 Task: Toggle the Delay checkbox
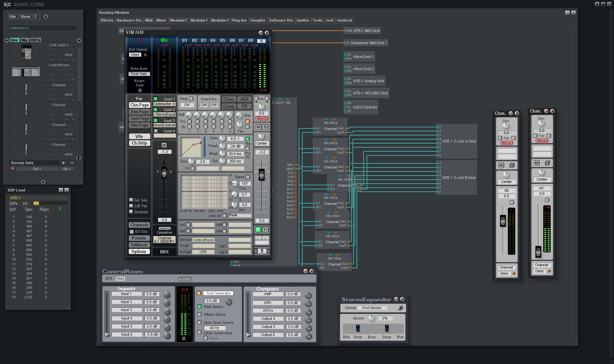coord(191,99)
